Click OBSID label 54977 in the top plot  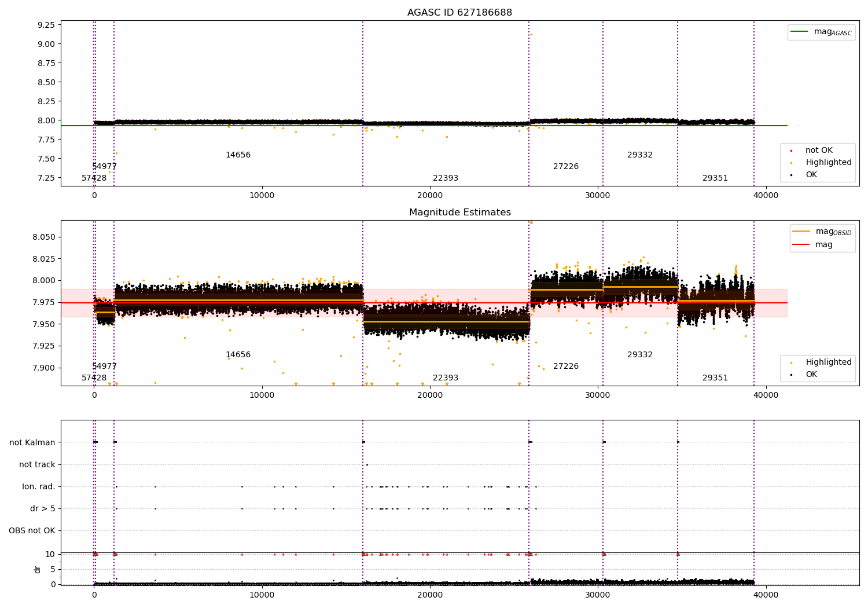pos(104,167)
